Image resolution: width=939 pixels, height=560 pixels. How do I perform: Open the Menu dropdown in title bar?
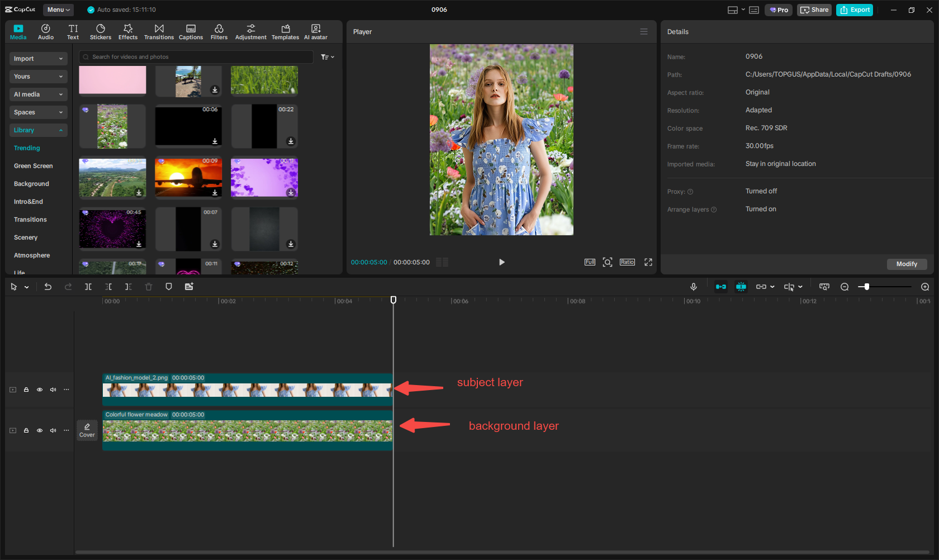58,10
